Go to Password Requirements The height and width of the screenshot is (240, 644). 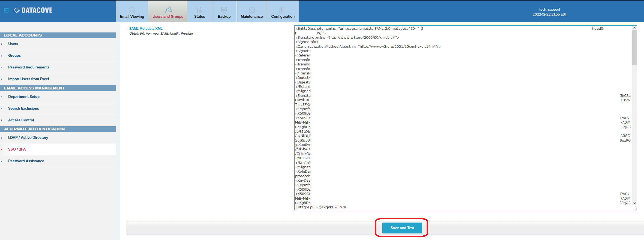[x=29, y=67]
